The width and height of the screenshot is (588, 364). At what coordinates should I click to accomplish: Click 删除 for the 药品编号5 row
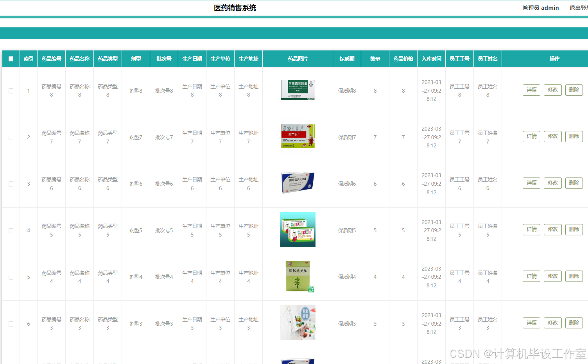[574, 230]
